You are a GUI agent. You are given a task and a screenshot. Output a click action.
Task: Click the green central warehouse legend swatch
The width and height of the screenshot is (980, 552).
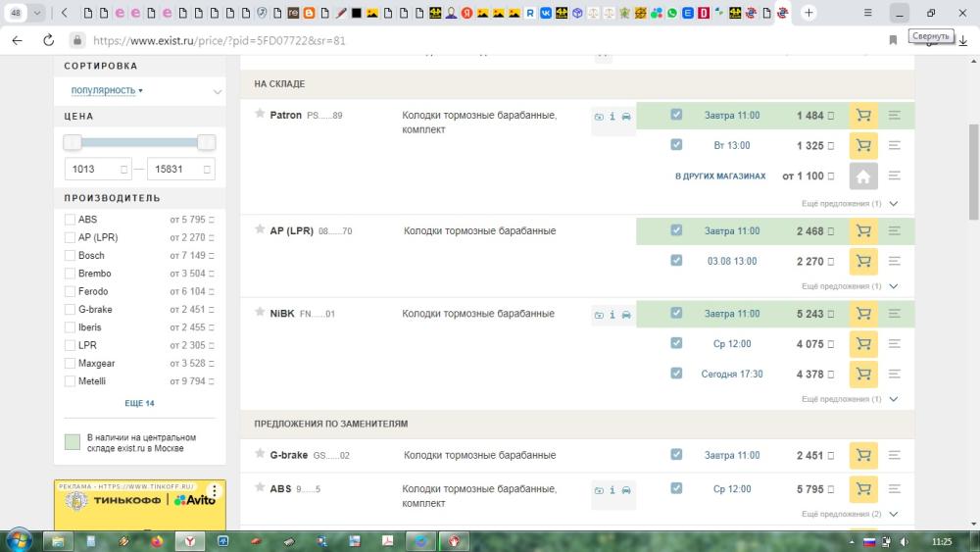coord(73,442)
